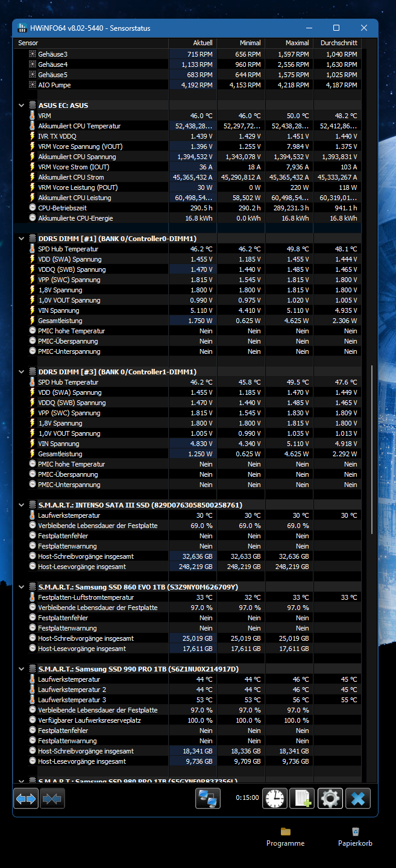Open sensor settings gear icon
Screen dimensions: 396x868
pyautogui.click(x=330, y=799)
